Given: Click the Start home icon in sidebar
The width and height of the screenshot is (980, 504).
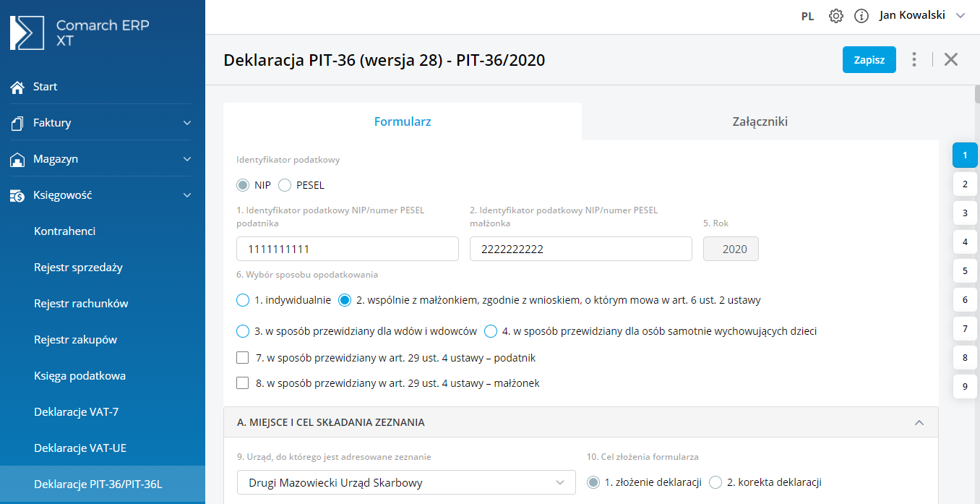Looking at the screenshot, I should (17, 87).
